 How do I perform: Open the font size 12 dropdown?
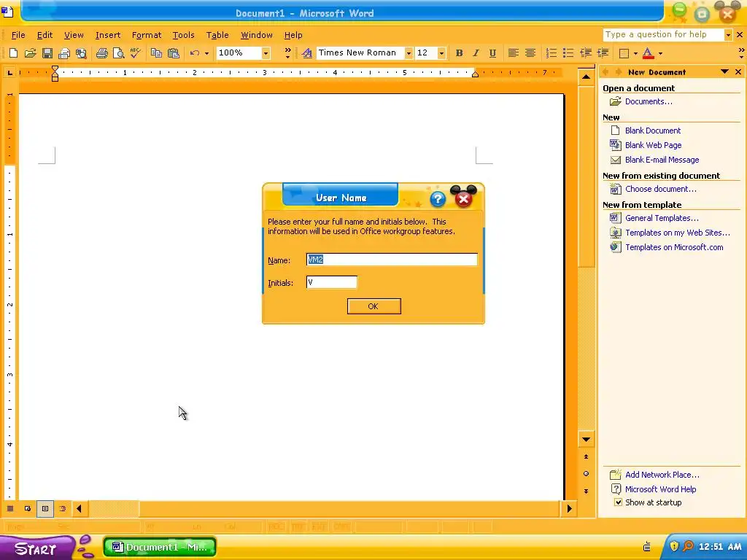pyautogui.click(x=441, y=52)
